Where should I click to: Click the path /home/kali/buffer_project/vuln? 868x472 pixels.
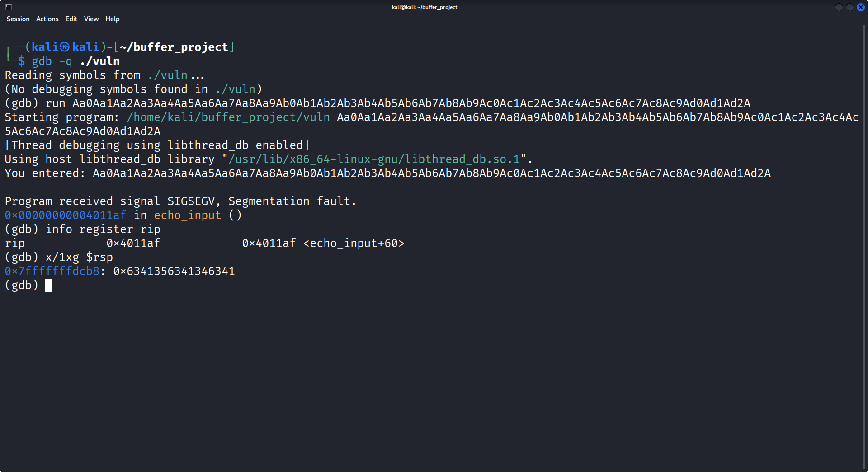[x=227, y=117]
